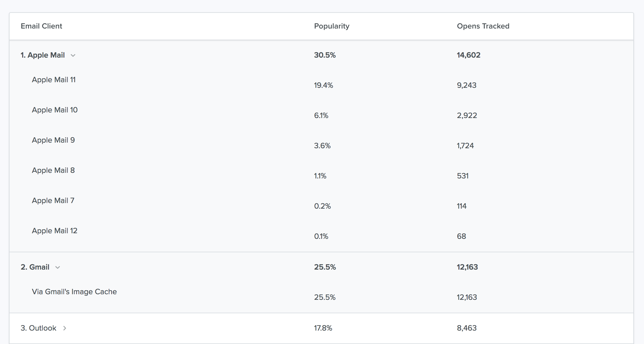Click the Email Client column header
The image size is (644, 344).
coord(41,26)
